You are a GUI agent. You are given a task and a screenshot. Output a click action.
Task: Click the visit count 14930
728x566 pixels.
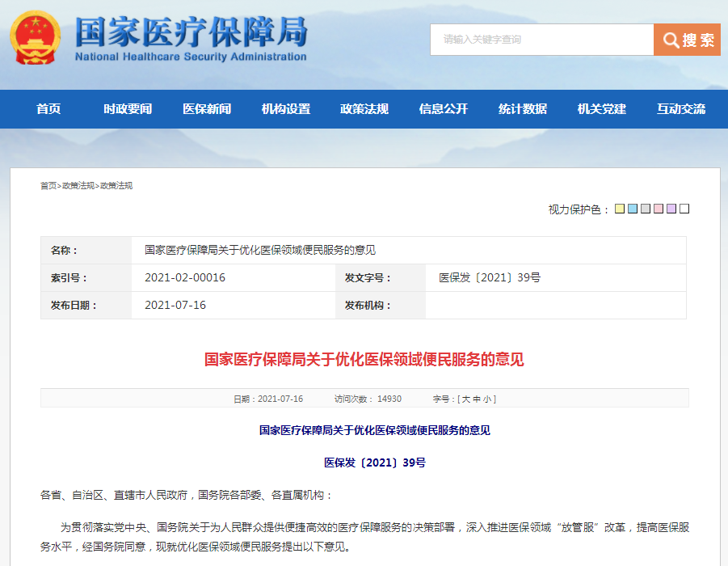[389, 399]
